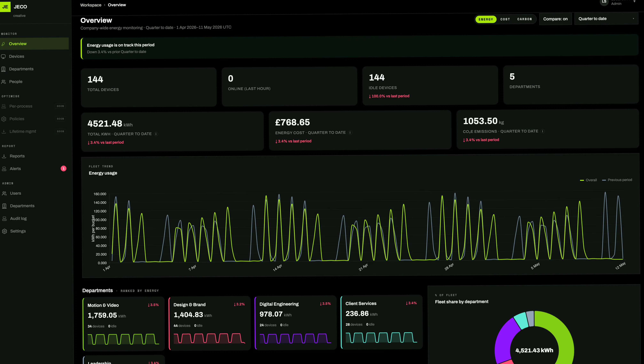Show info icon beside CO2e Emissions
Viewport: 644px width, 364px height.
(542, 131)
